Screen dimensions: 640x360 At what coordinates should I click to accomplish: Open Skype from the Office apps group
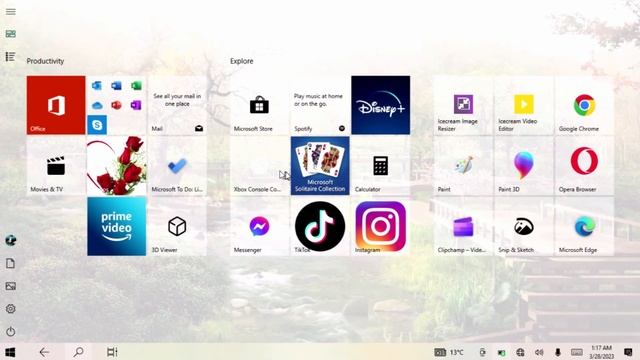click(97, 125)
